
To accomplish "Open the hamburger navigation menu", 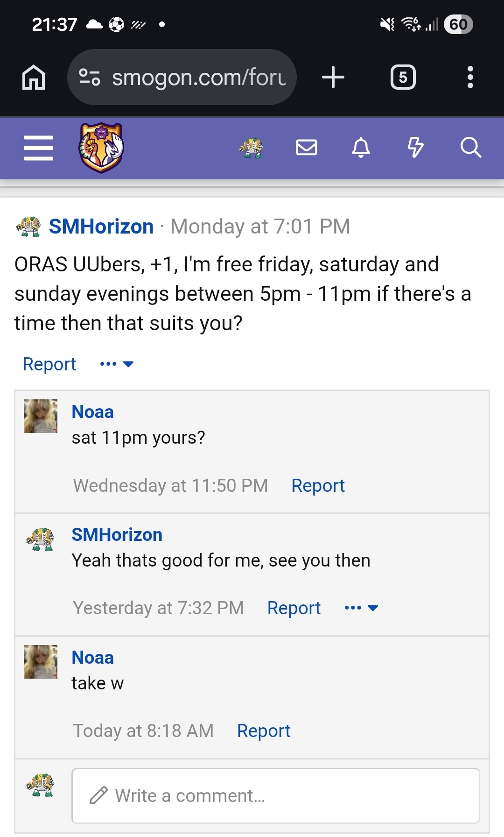I will click(38, 148).
